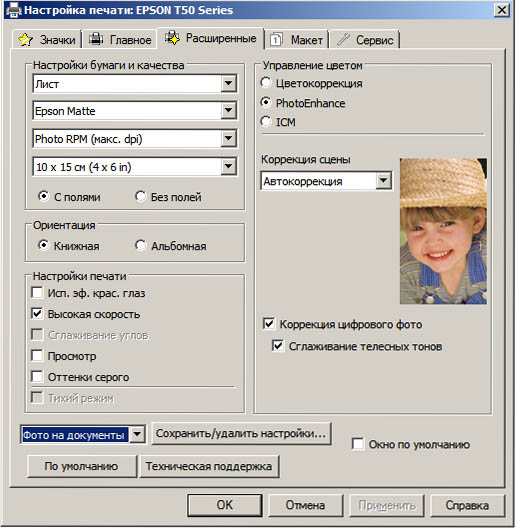Enable the Оттенки серого checkbox

tap(37, 376)
